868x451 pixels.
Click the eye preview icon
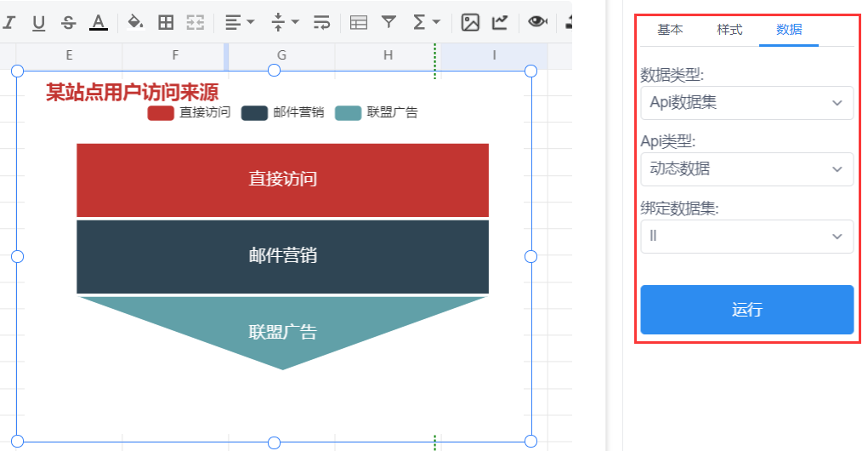click(x=537, y=21)
